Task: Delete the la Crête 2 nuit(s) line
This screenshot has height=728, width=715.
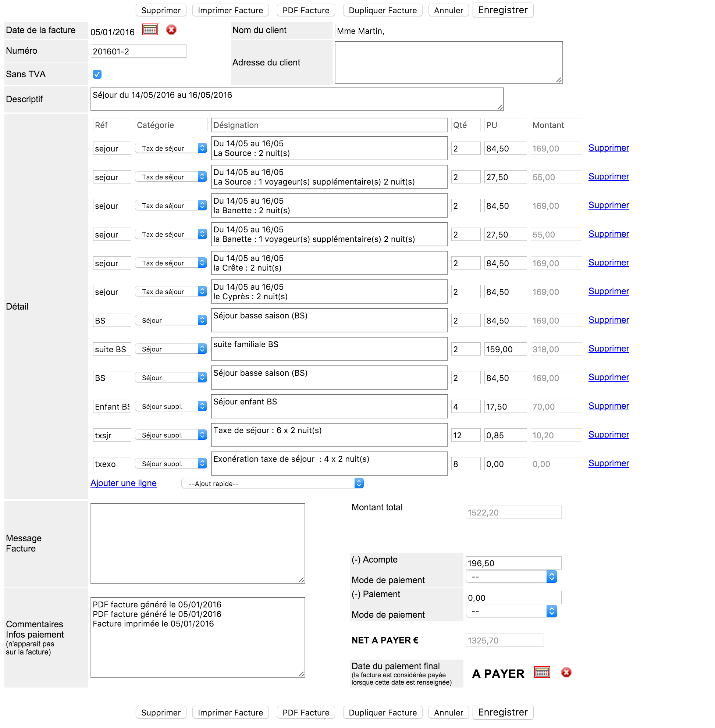Action: (608, 263)
